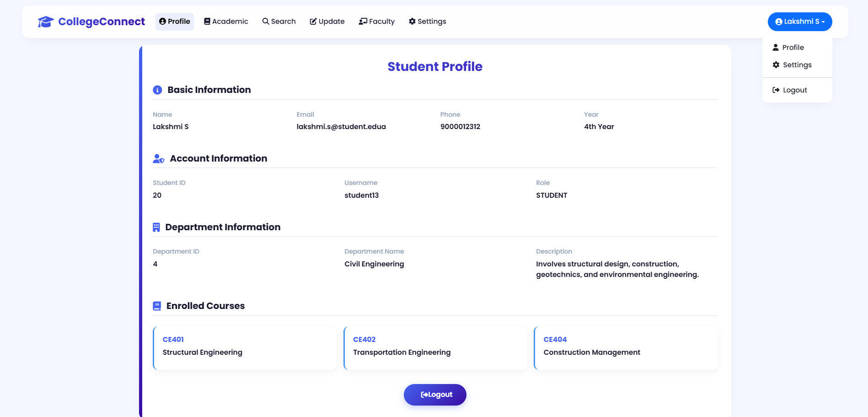Click the year value 4th Year
The image size is (868, 417).
coord(599,127)
